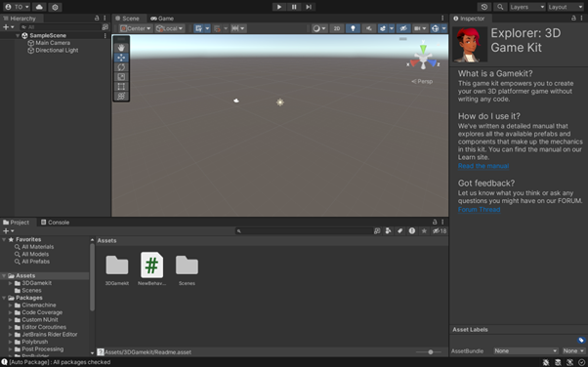This screenshot has width=588, height=367.
Task: Select the Rect tool
Action: [x=121, y=87]
